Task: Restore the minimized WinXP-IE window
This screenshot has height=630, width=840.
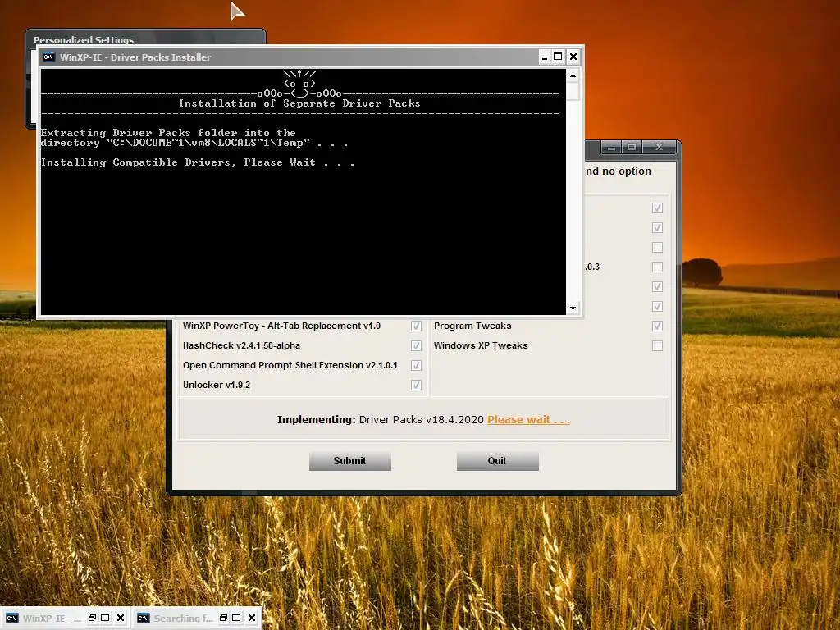Action: 92,618
